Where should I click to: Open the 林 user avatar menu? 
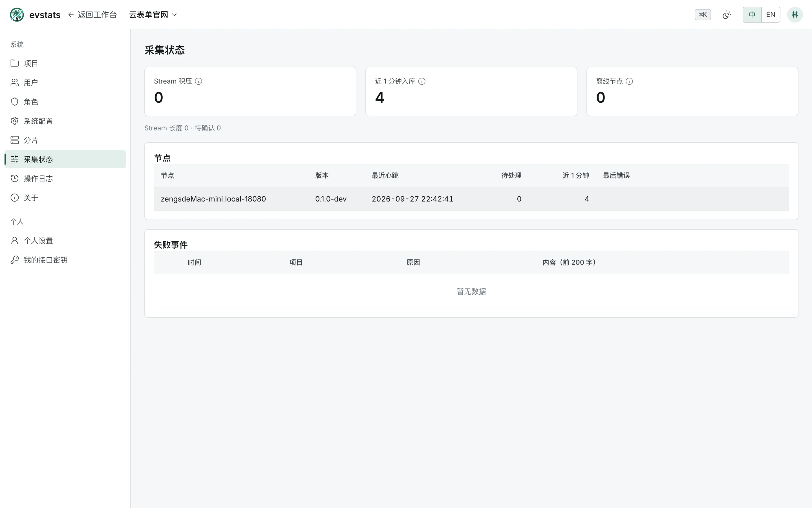[795, 15]
